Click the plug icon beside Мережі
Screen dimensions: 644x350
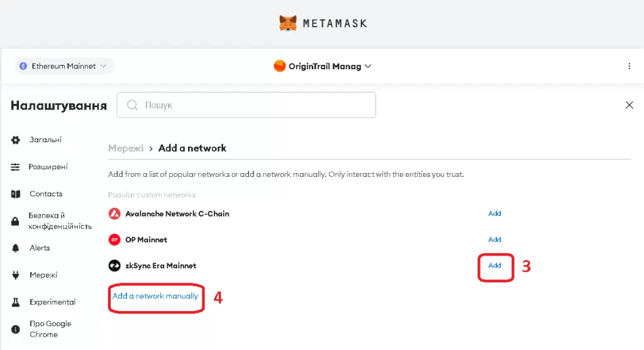(x=16, y=275)
